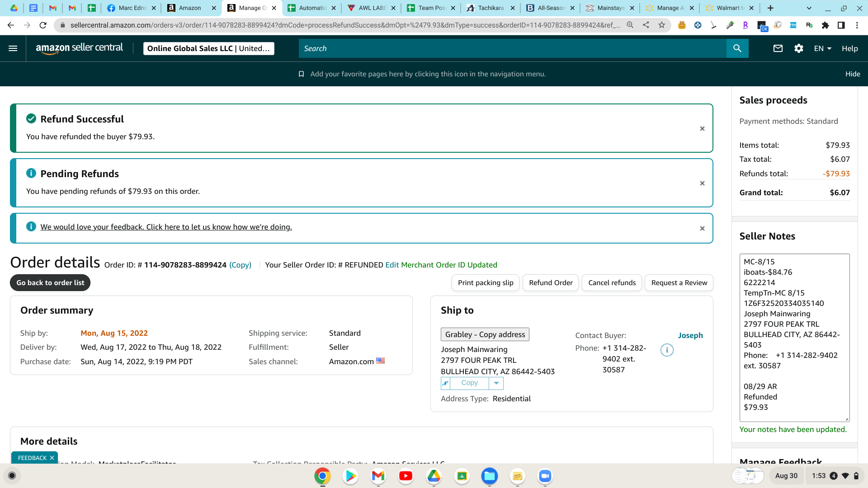This screenshot has width=868, height=488.
Task: Switch to the Marc Edno Facebook tab
Action: pyautogui.click(x=131, y=8)
